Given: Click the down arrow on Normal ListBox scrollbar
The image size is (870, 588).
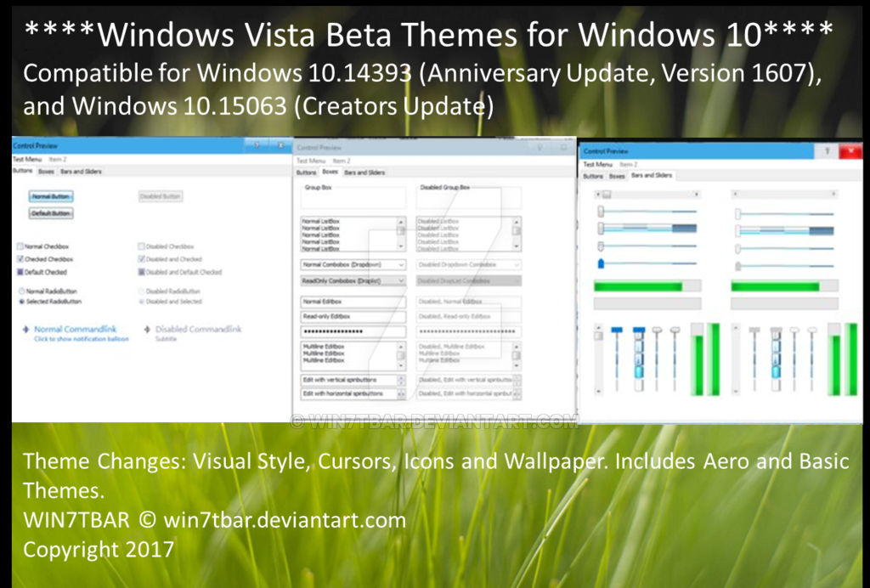Looking at the screenshot, I should 400,246.
